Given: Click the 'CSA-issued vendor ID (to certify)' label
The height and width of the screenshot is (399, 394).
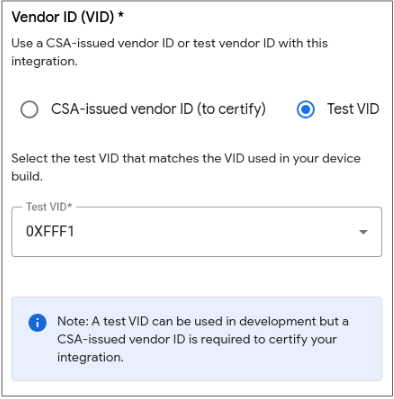Looking at the screenshot, I should click(x=158, y=109).
